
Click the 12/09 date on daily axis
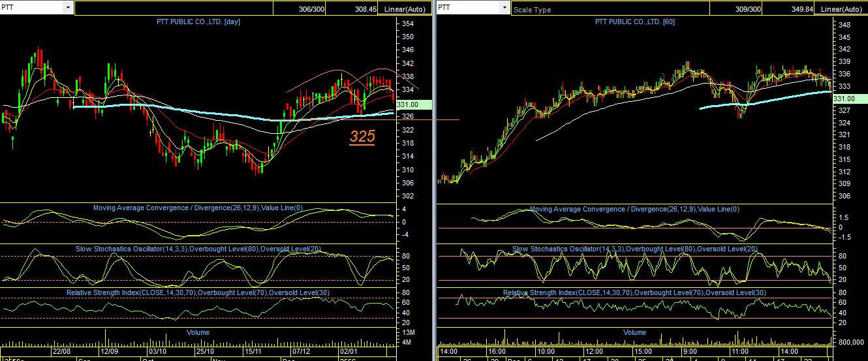(x=109, y=351)
